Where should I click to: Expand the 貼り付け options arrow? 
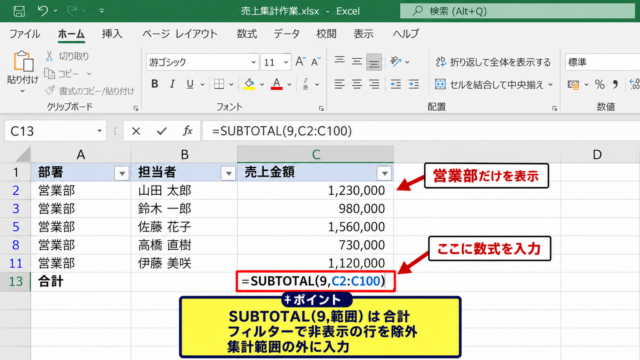click(x=22, y=91)
